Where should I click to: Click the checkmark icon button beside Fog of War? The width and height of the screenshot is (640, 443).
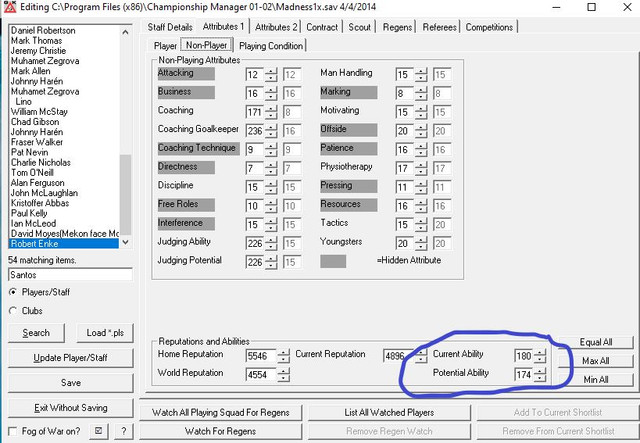pos(99,431)
